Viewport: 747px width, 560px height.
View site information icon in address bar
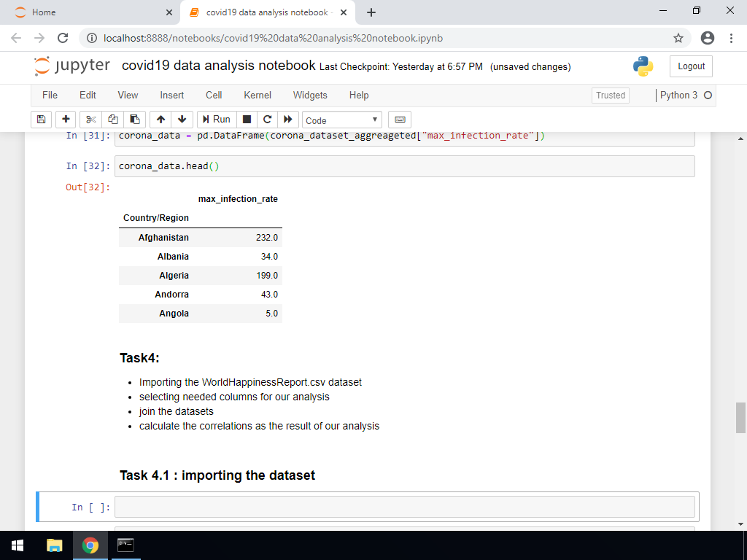pyautogui.click(x=92, y=38)
